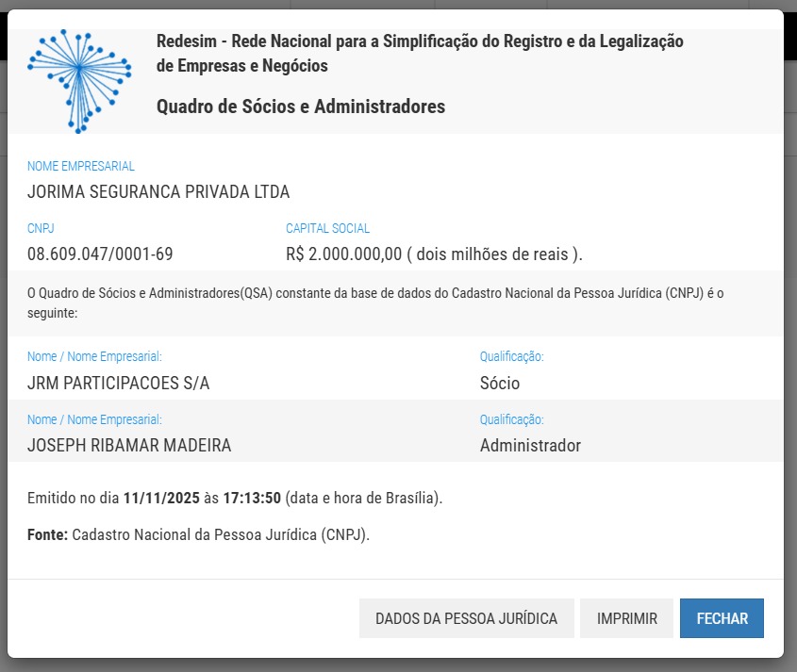
Task: Close the dialog with FECHAR button
Action: (x=722, y=619)
